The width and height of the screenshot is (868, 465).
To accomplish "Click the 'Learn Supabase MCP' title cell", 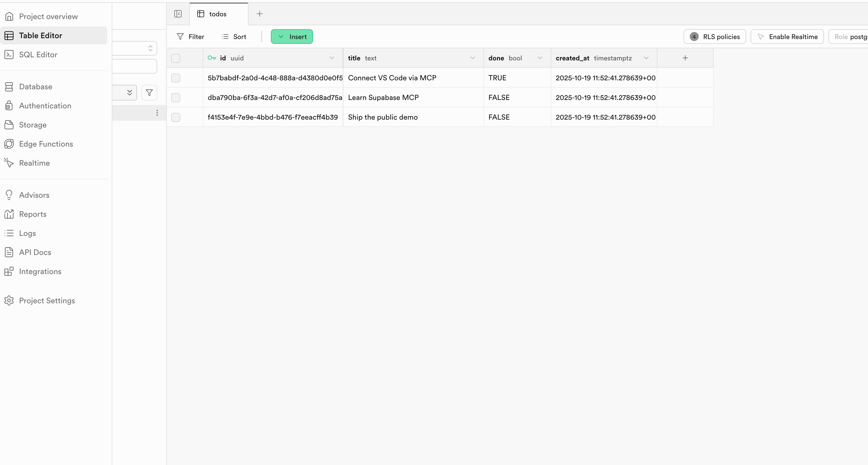I will [x=383, y=98].
